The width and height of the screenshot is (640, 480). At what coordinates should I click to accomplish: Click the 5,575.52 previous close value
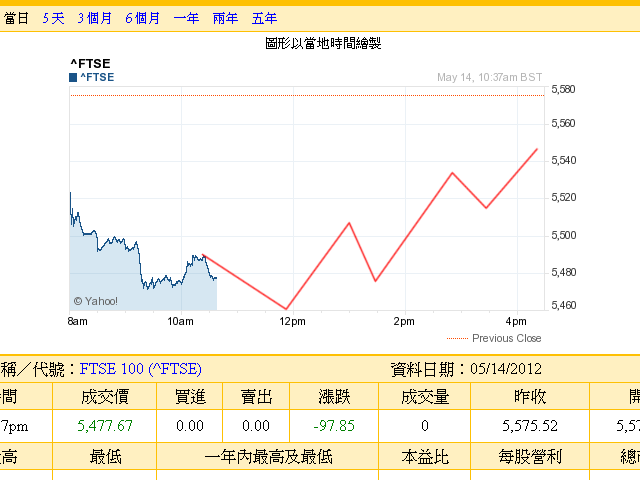pos(530,426)
